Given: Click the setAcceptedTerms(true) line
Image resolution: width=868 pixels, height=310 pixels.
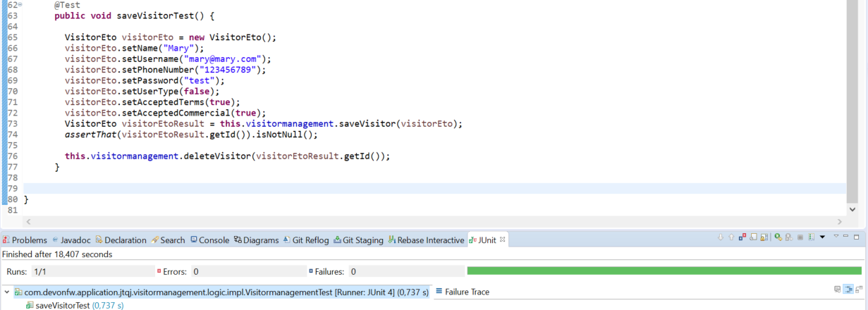Looking at the screenshot, I should (152, 102).
